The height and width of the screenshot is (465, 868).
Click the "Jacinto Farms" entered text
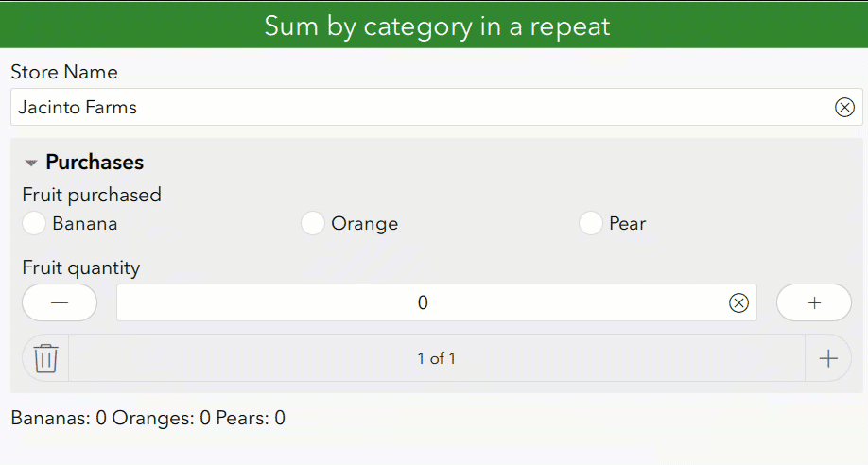coord(78,108)
